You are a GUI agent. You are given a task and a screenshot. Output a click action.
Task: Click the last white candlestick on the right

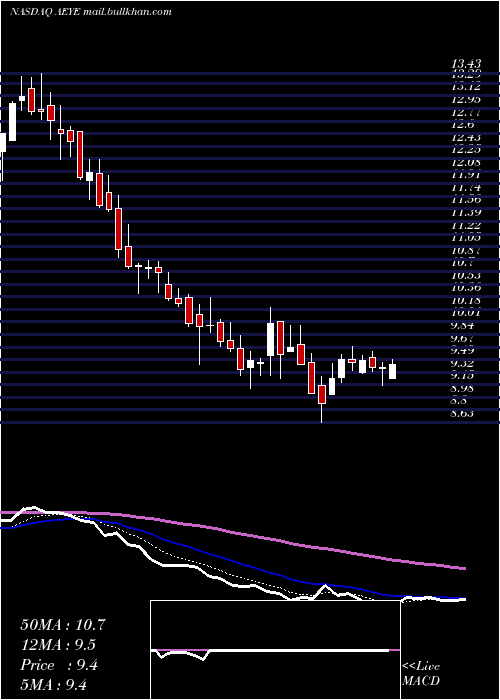392,371
